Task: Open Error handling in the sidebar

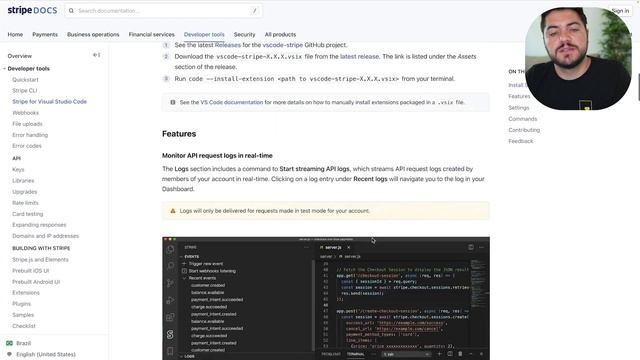Action: pos(30,135)
